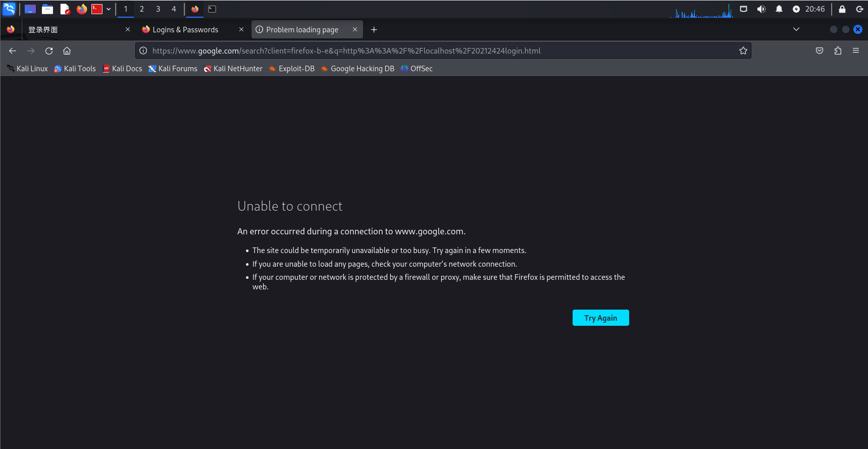Show site information icon in address bar

coord(143,51)
